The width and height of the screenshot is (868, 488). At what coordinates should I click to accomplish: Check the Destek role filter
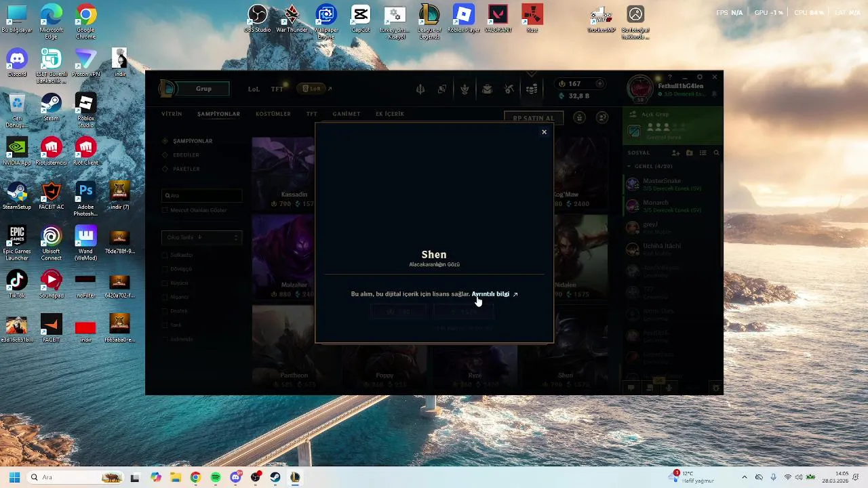(165, 311)
